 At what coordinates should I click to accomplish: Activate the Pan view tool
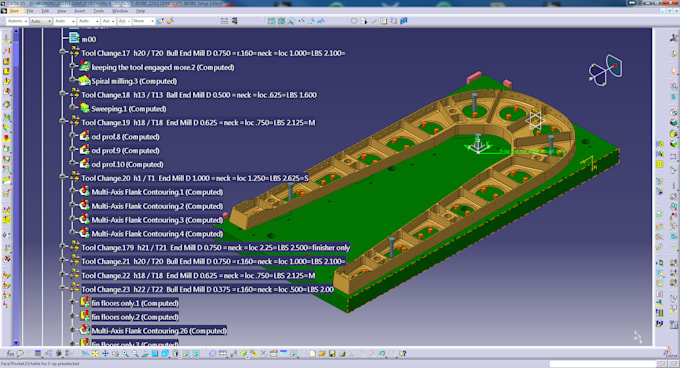click(x=105, y=354)
